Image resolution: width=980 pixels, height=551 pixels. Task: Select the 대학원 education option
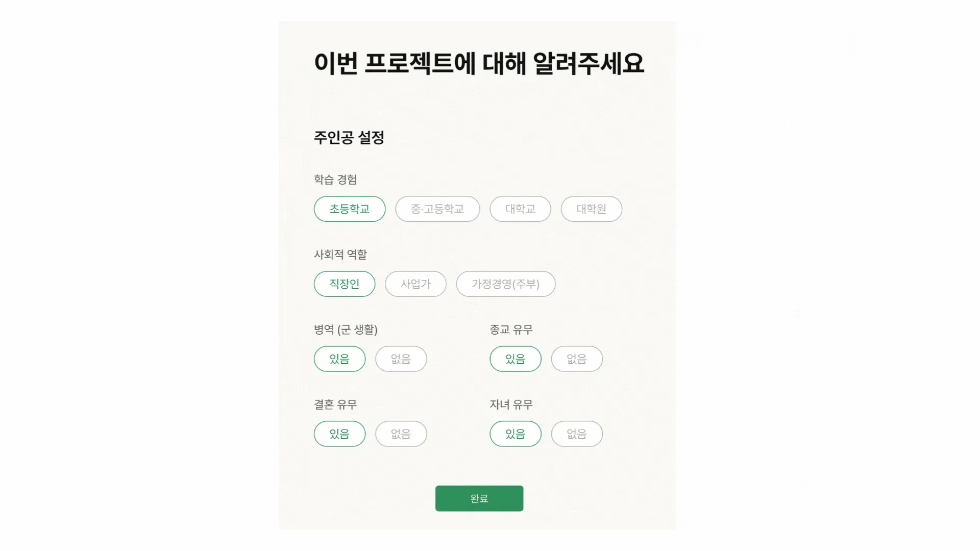591,209
